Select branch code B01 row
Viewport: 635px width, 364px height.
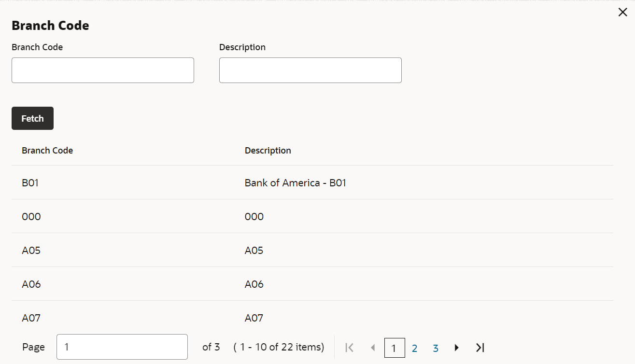(312, 182)
